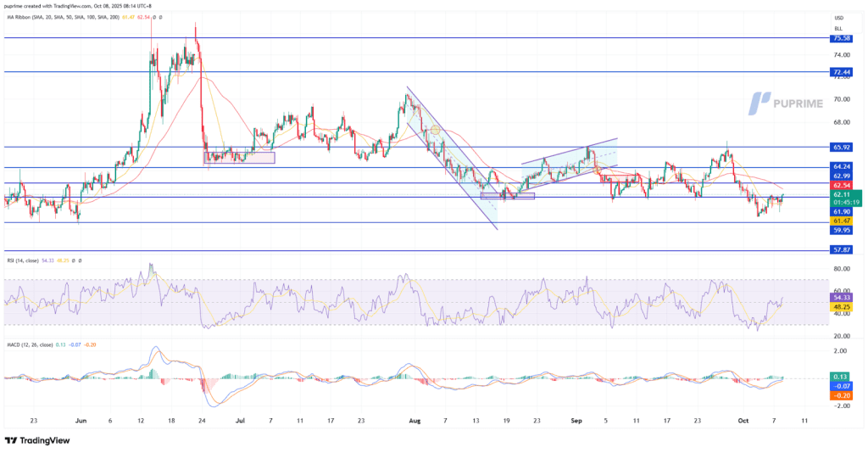
Task: Click the Sep label on the time axis
Action: pyautogui.click(x=576, y=419)
